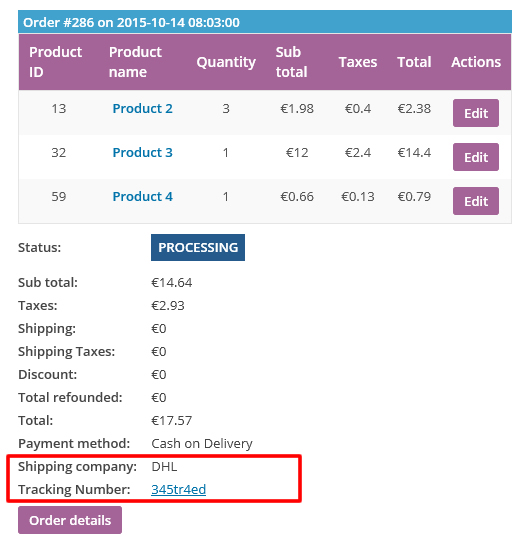Open the Product 3 link
The image size is (530, 556).
click(x=142, y=152)
